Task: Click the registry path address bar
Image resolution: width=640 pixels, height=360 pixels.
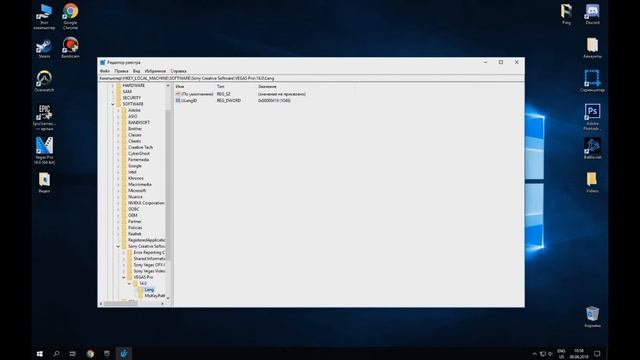Action: [x=311, y=78]
